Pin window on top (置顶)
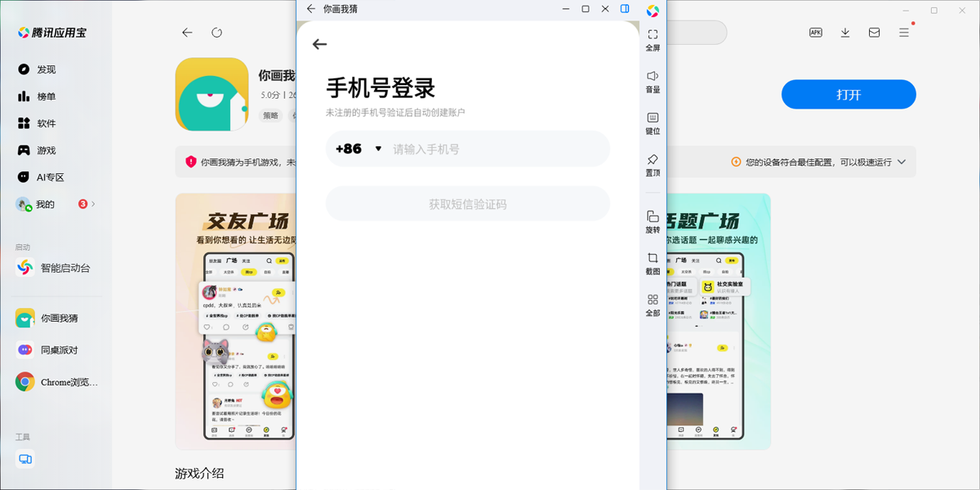The height and width of the screenshot is (490, 980). (653, 165)
